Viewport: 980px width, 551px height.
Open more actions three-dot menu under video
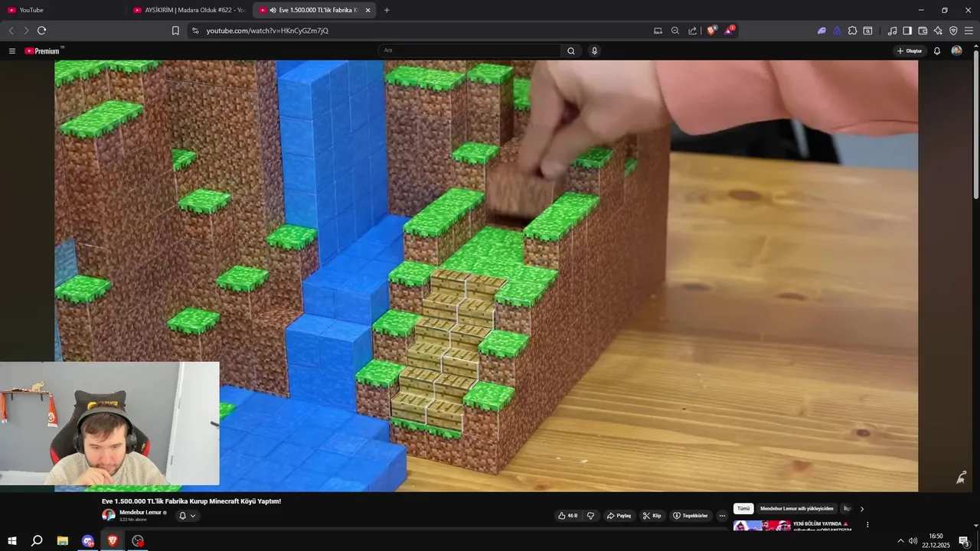coord(722,516)
